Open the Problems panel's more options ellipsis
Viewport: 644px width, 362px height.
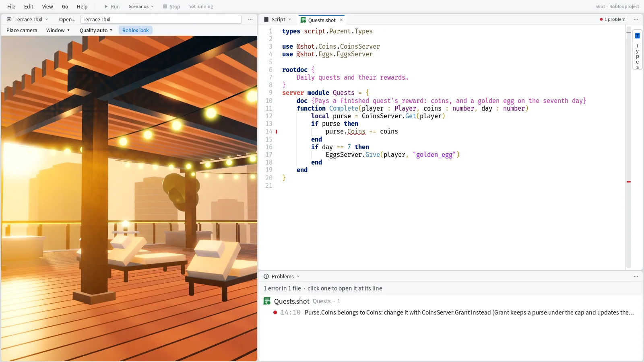(636, 276)
